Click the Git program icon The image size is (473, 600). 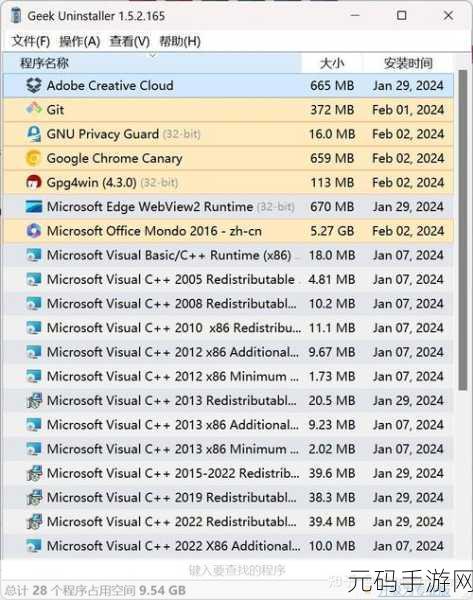34,109
